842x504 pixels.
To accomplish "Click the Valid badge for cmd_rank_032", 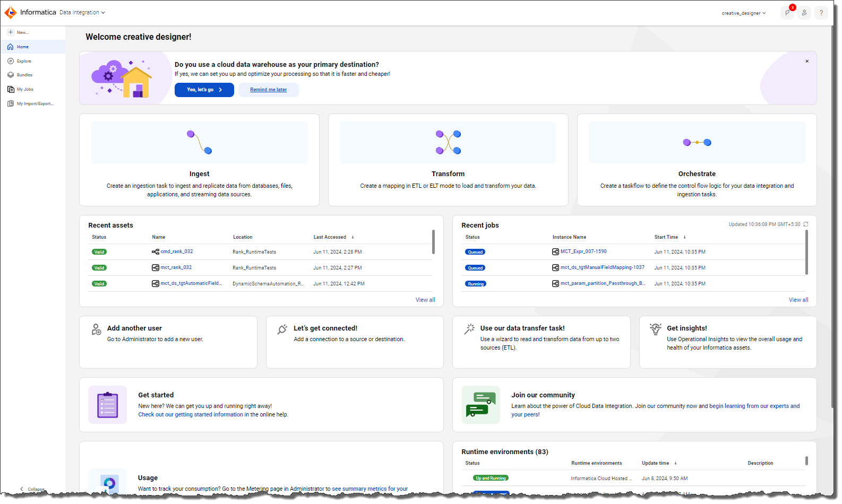I will coord(99,252).
